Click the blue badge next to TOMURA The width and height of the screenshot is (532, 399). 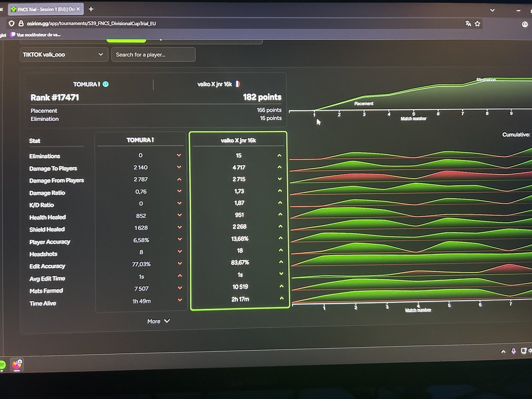106,84
